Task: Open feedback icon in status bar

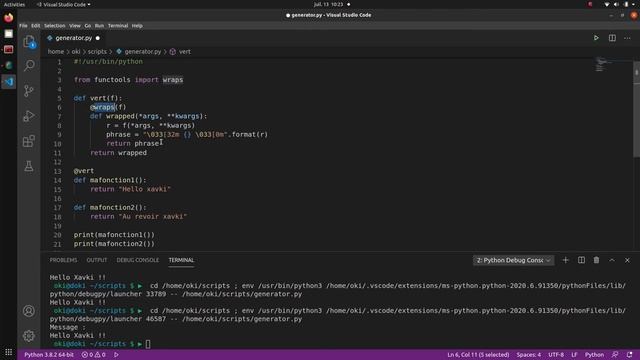Action: click(x=615, y=355)
